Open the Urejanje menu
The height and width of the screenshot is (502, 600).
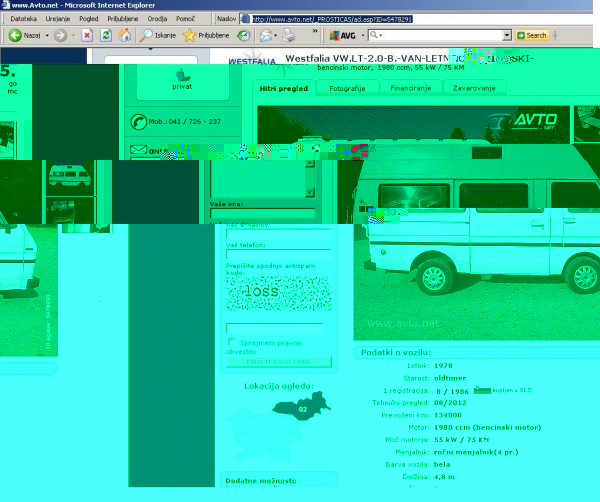tap(58, 19)
